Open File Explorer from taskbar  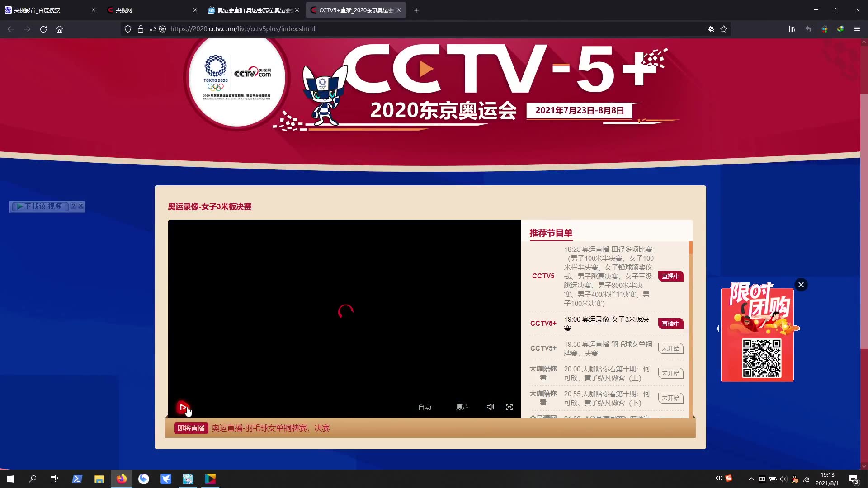(99, 479)
